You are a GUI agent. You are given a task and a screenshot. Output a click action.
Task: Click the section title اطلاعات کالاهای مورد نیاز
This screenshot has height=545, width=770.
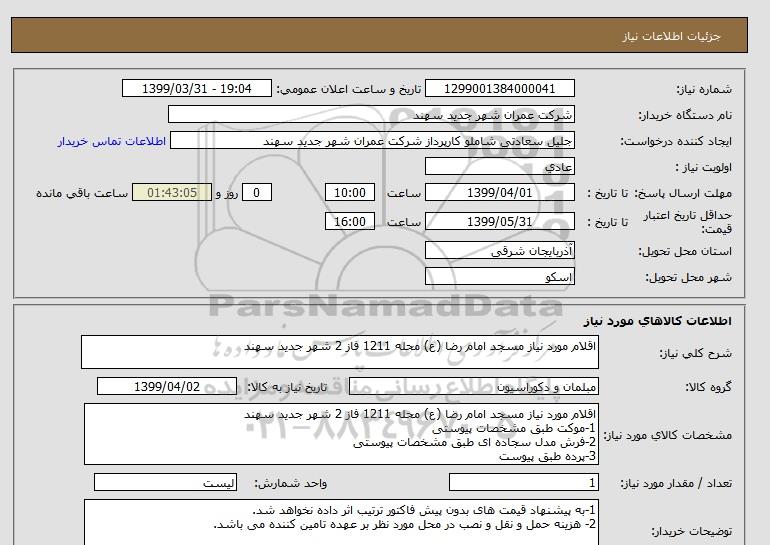click(x=658, y=321)
